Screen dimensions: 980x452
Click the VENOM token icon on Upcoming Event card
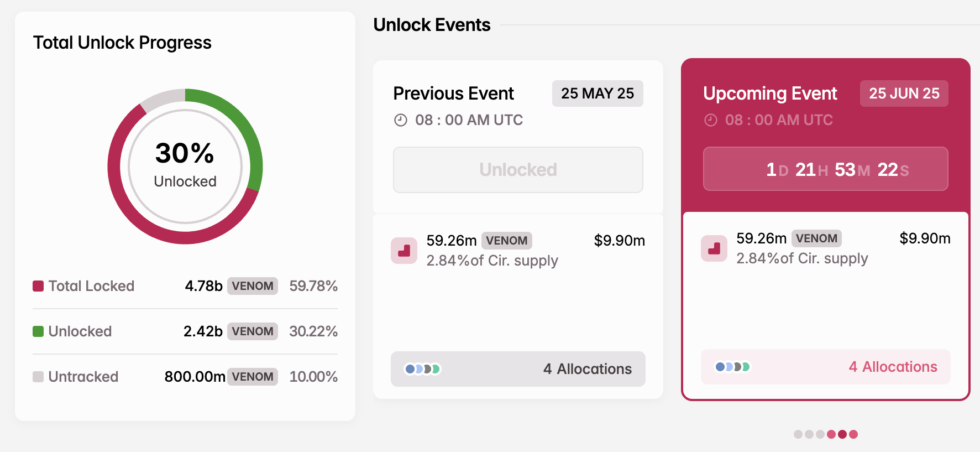tap(714, 249)
